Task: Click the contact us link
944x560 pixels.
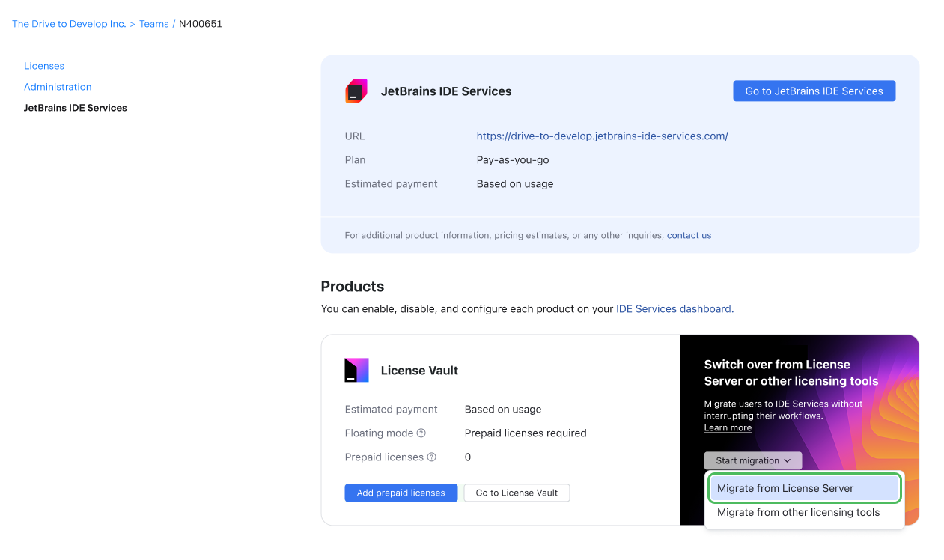Action: coord(689,234)
